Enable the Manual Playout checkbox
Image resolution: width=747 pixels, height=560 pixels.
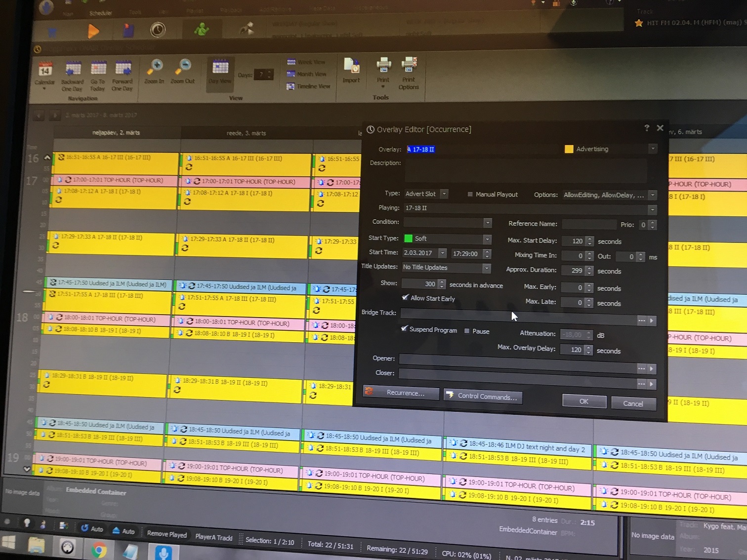point(470,195)
